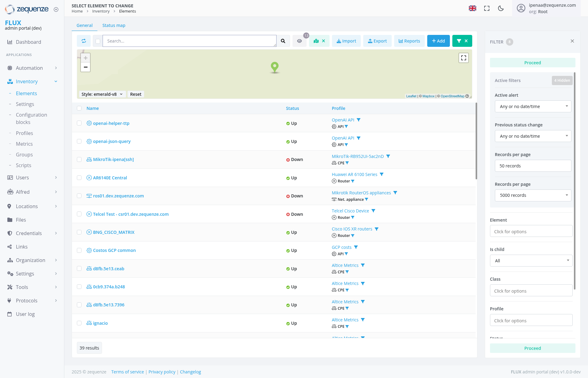Expand the map to fullscreen
Viewport: 588px width, 378px height.
coord(464,58)
